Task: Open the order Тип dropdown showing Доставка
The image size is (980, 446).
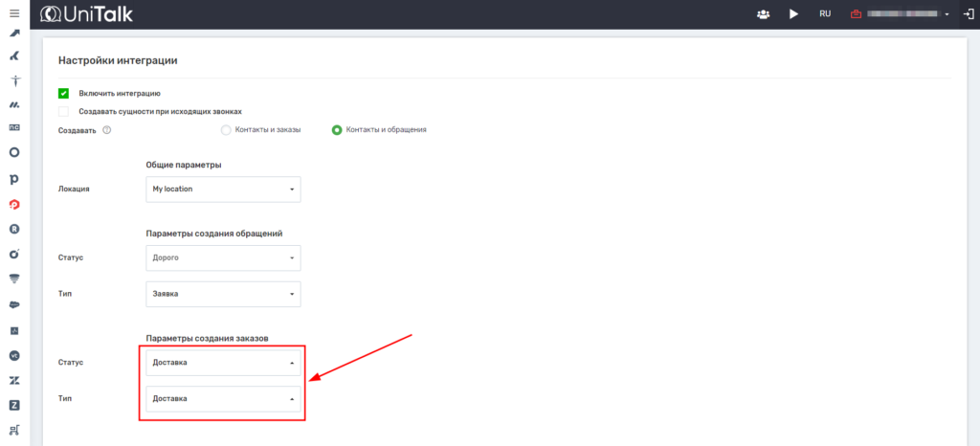Action: pos(223,398)
